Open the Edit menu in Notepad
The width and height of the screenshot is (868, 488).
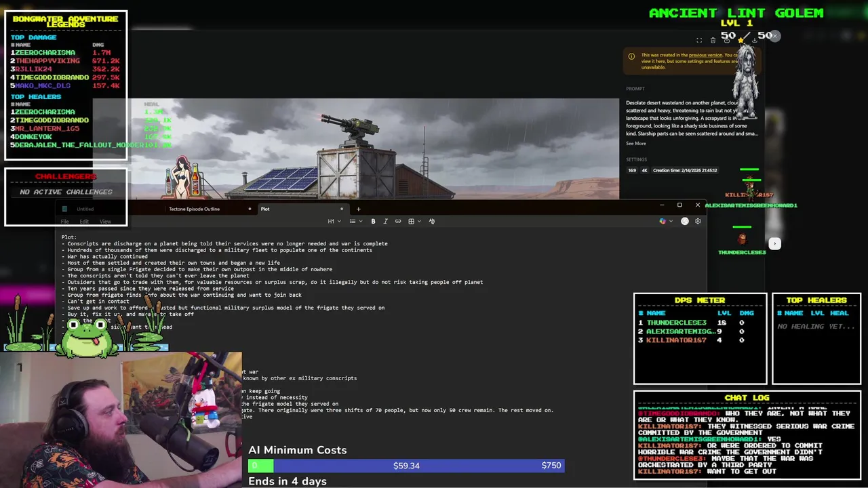point(84,222)
